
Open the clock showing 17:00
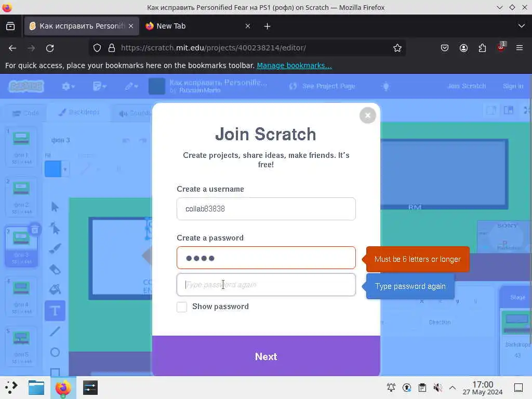coord(483,388)
